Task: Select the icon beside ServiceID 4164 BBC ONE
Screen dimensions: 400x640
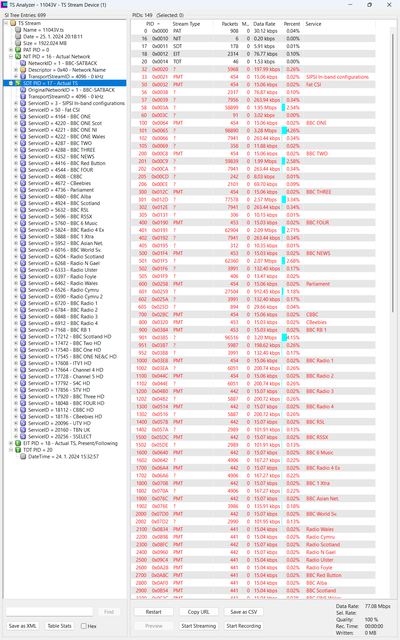Action: pyautogui.click(x=23, y=116)
